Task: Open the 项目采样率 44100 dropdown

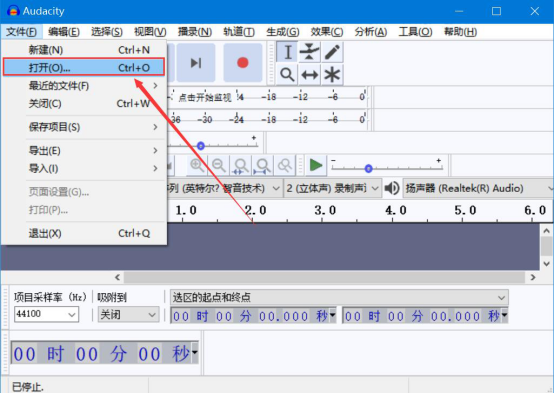Action: (x=46, y=314)
